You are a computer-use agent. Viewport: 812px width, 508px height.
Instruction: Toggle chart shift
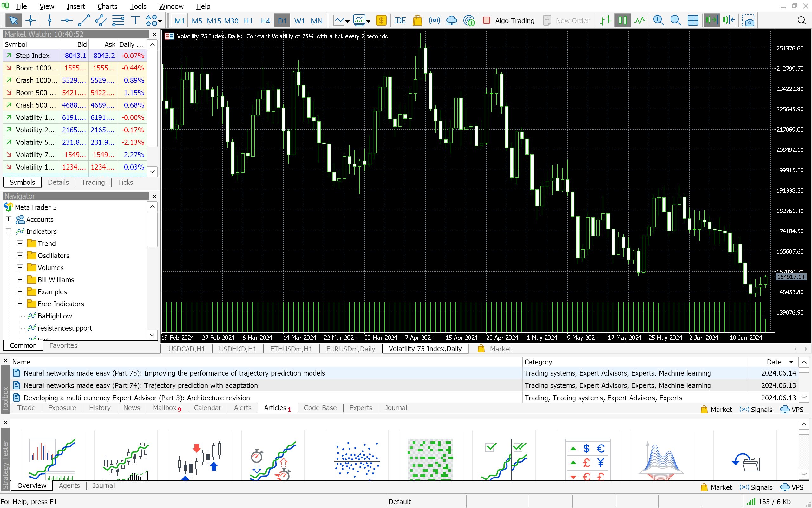pos(729,21)
